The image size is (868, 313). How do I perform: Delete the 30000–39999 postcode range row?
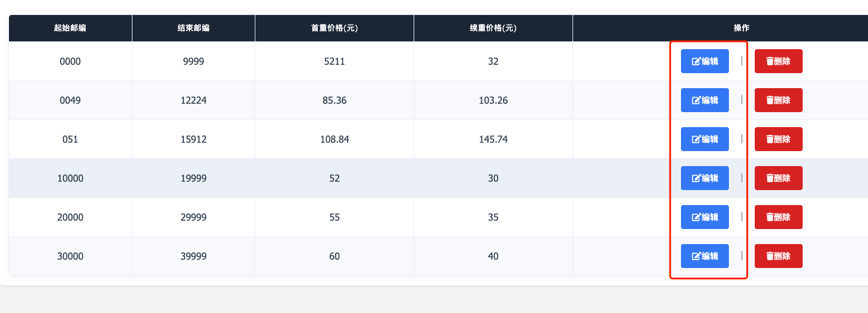[778, 256]
